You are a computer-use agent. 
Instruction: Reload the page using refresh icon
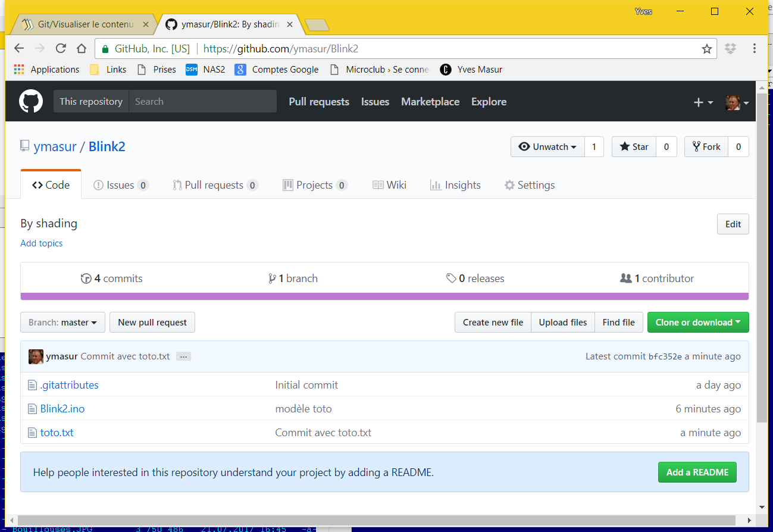point(61,49)
